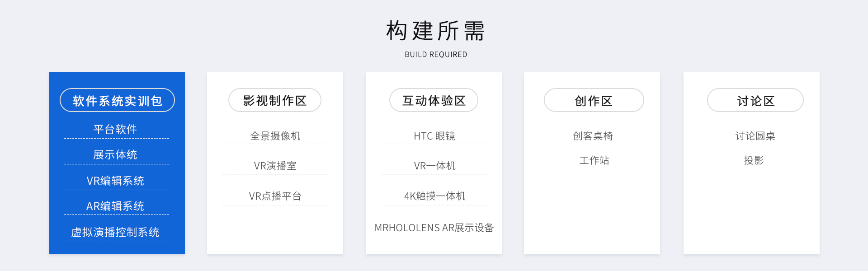Click the 全景摄像机 item
The width and height of the screenshot is (868, 271).
click(x=275, y=136)
